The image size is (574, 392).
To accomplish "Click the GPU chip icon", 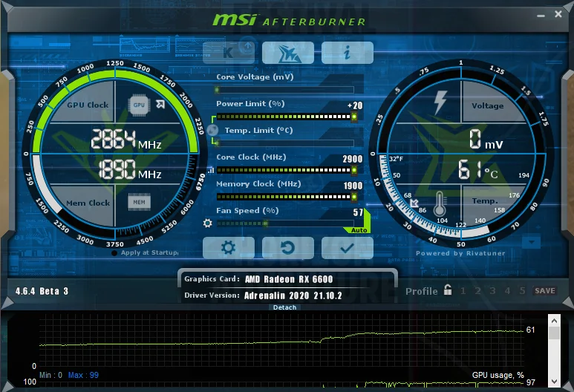I will click(x=139, y=105).
